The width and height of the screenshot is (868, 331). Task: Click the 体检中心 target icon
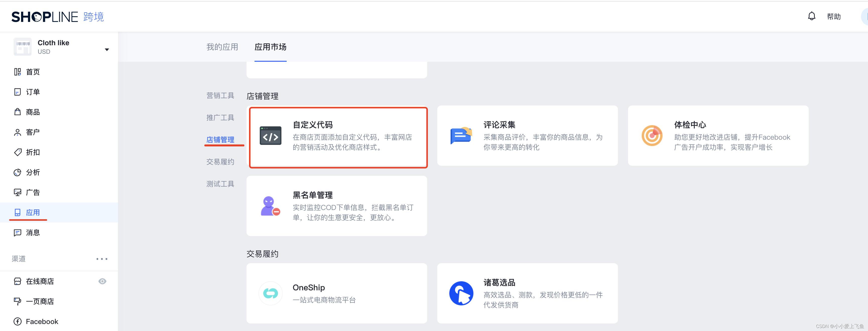pos(652,136)
